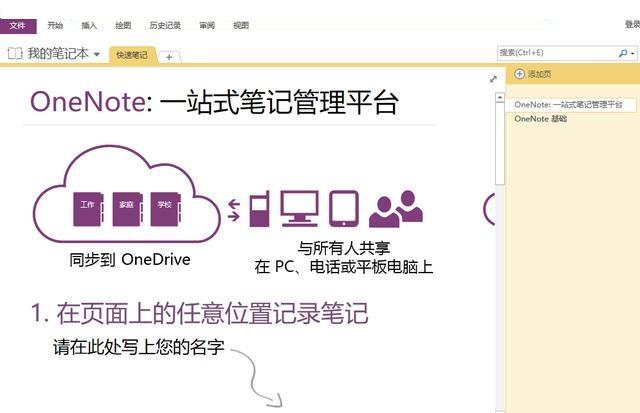Image resolution: width=640 pixels, height=413 pixels.
Task: Click the plus icon next to 添加页
Action: (520, 74)
